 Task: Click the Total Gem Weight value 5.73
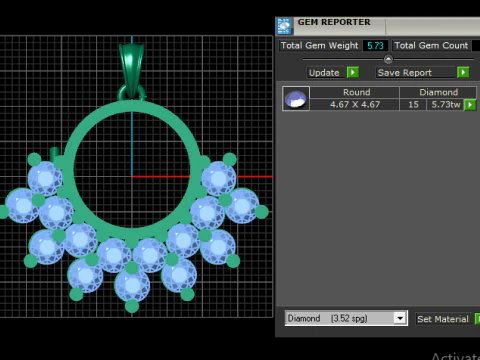pos(375,46)
